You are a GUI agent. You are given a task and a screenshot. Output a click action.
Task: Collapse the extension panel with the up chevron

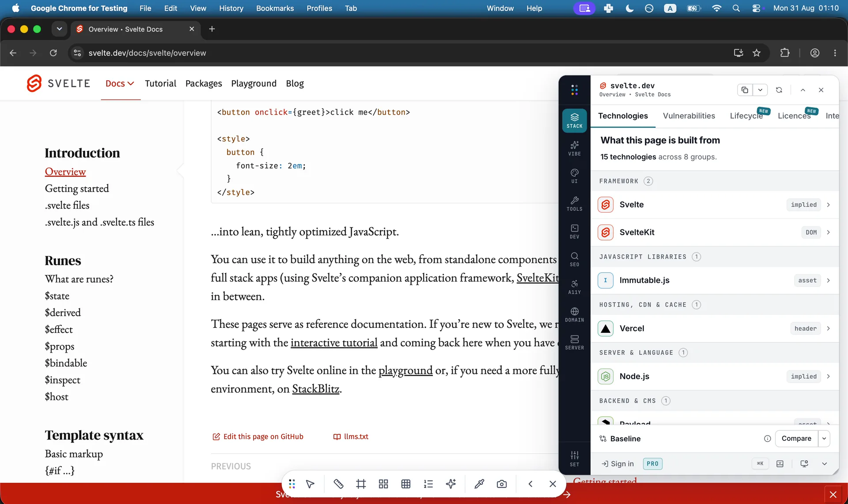(x=803, y=90)
